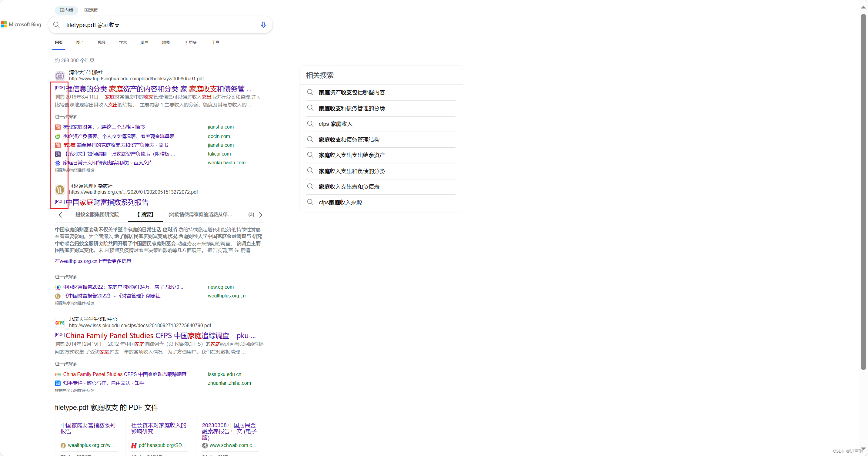This screenshot has width=868, height=456.
Task: Click the 清华大学出版社 site icon
Action: click(x=59, y=75)
